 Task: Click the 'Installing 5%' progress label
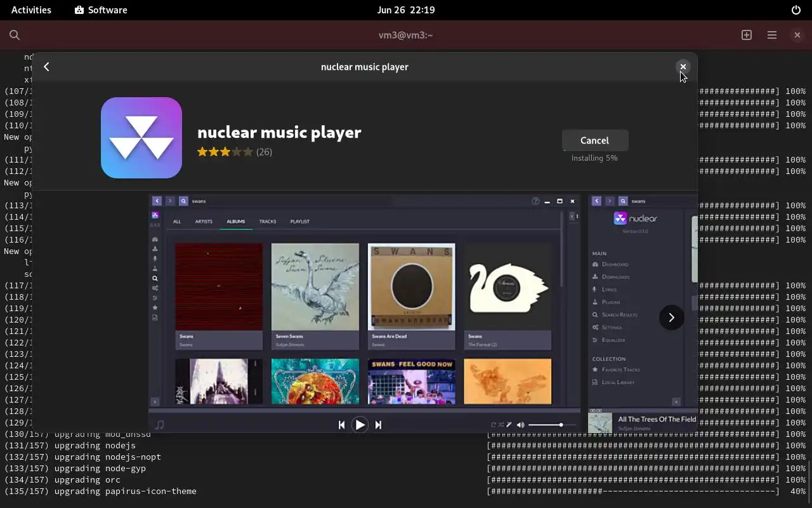594,158
